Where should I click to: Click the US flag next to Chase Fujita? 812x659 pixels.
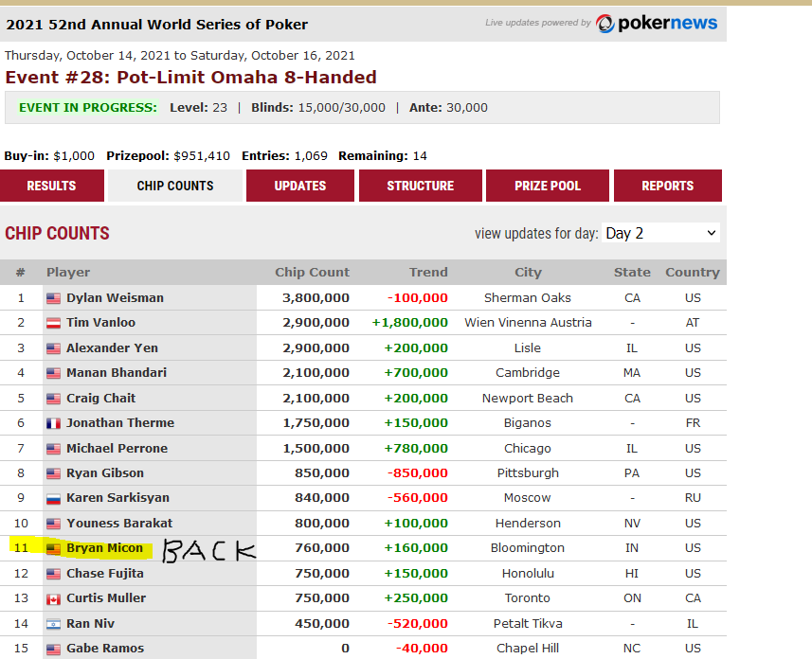tap(53, 574)
